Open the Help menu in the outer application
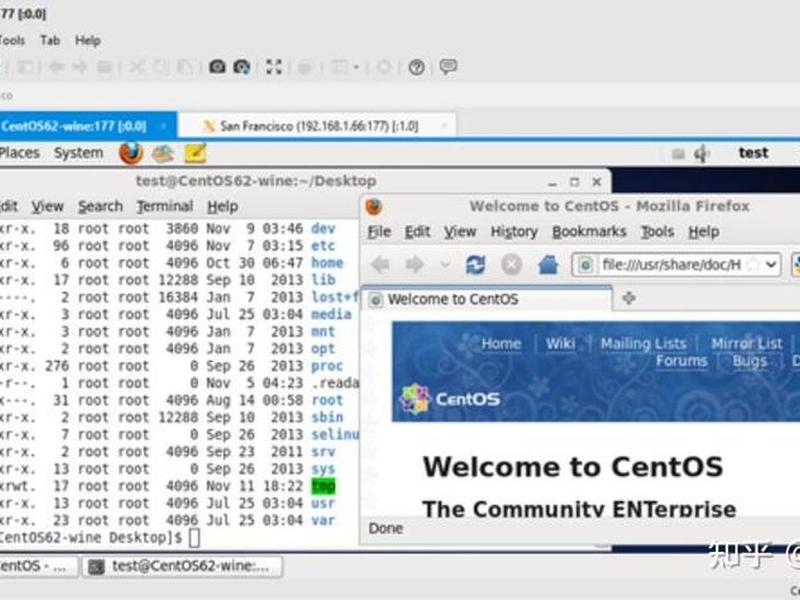This screenshot has height=600, width=800. (x=88, y=40)
